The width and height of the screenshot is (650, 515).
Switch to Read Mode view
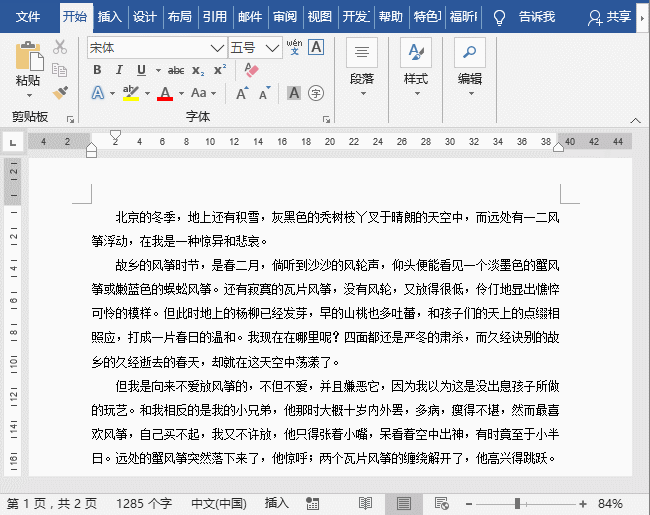click(x=365, y=503)
